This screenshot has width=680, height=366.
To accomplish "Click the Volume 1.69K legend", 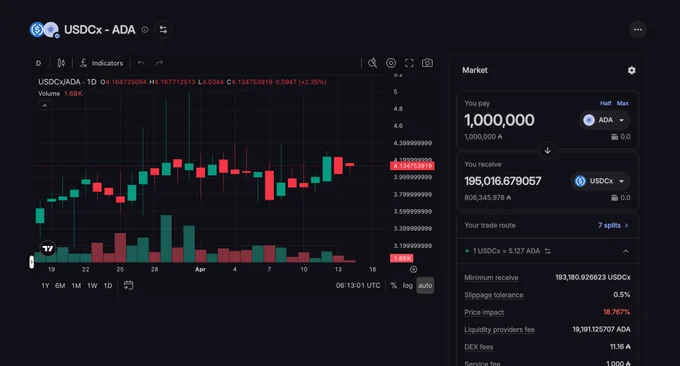I will pos(60,94).
